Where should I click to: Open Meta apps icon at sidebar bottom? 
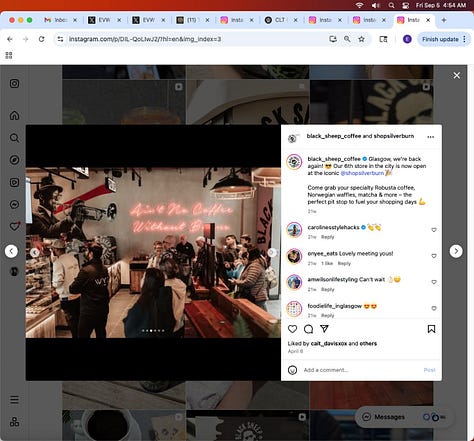(14, 422)
